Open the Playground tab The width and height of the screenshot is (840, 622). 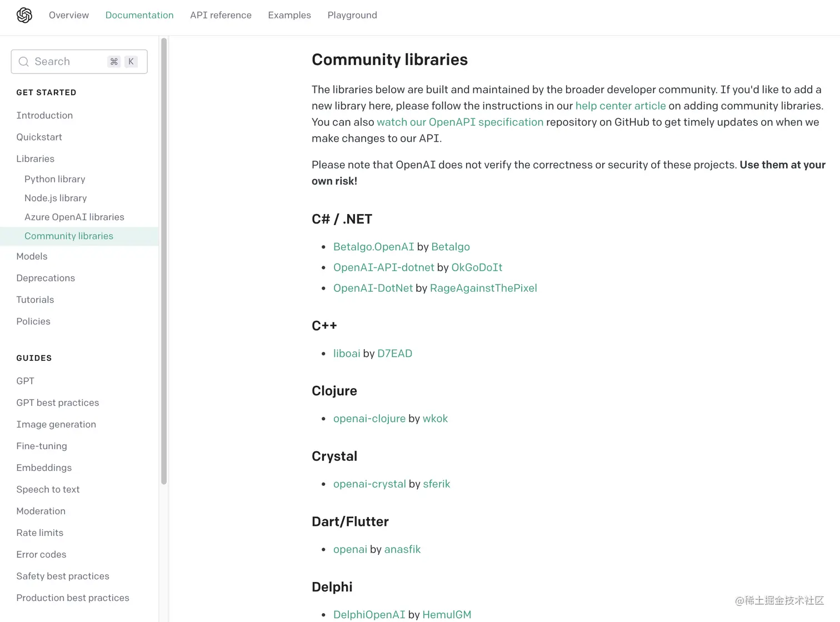pos(352,15)
